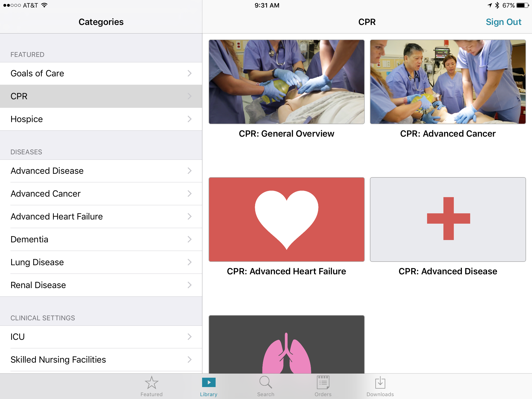Tap Sign Out

click(x=503, y=22)
